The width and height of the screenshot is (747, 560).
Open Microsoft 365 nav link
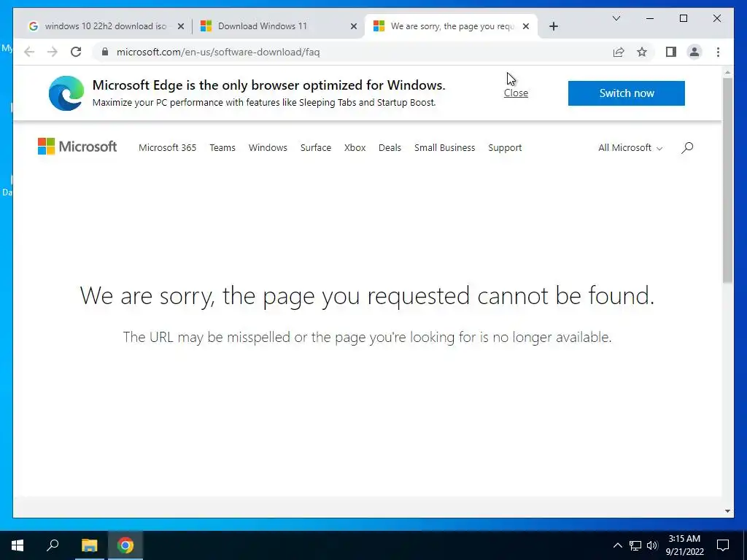(x=167, y=147)
